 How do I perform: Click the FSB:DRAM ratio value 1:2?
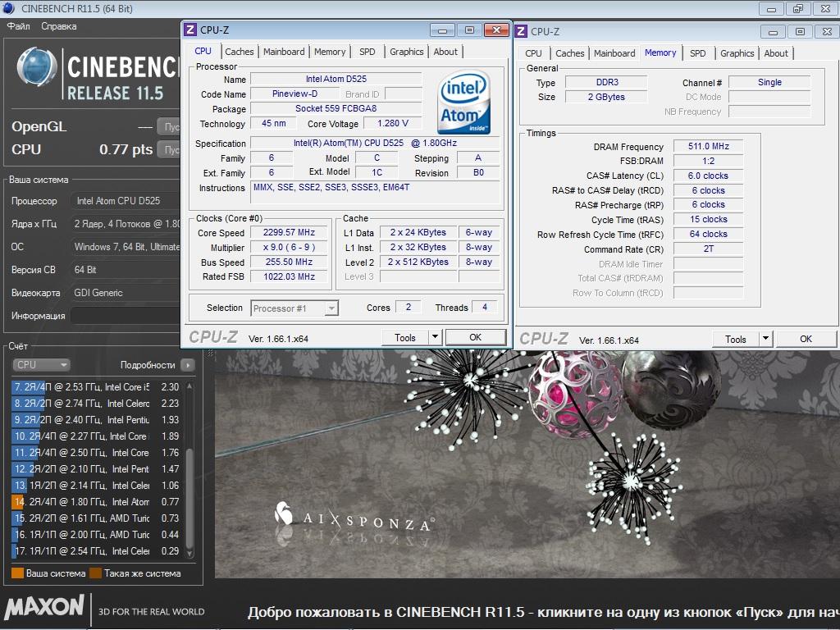[708, 161]
